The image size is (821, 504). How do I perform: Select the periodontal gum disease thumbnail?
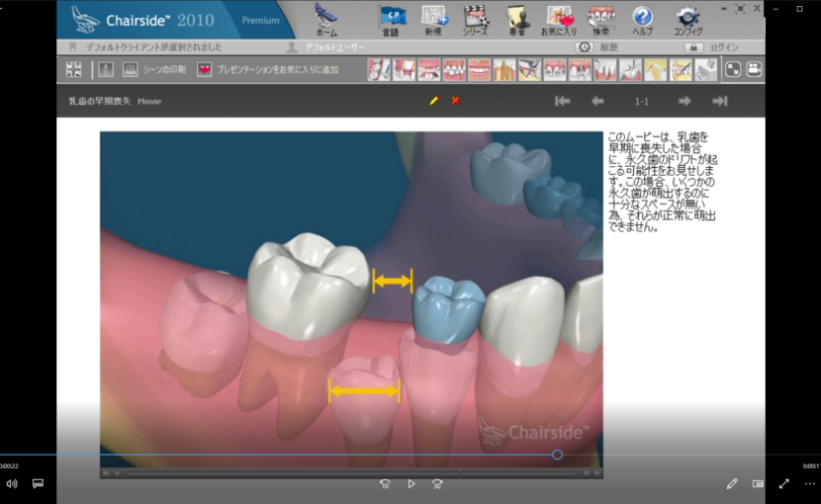[454, 69]
